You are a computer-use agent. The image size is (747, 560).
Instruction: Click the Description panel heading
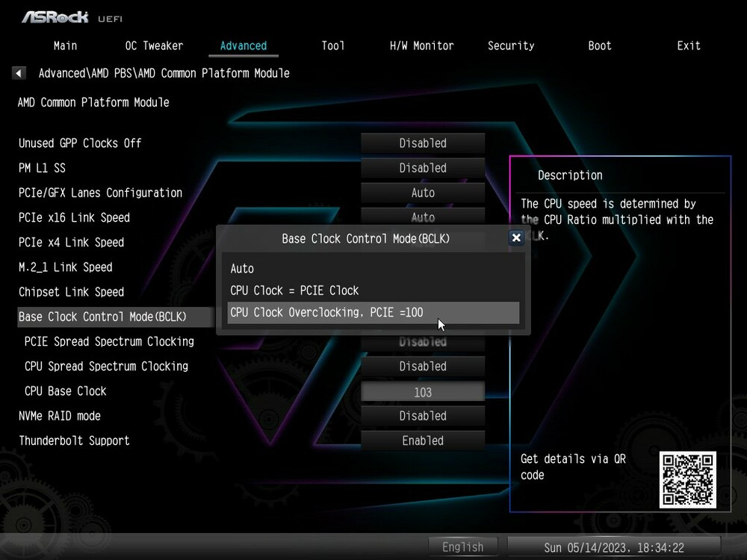point(570,175)
